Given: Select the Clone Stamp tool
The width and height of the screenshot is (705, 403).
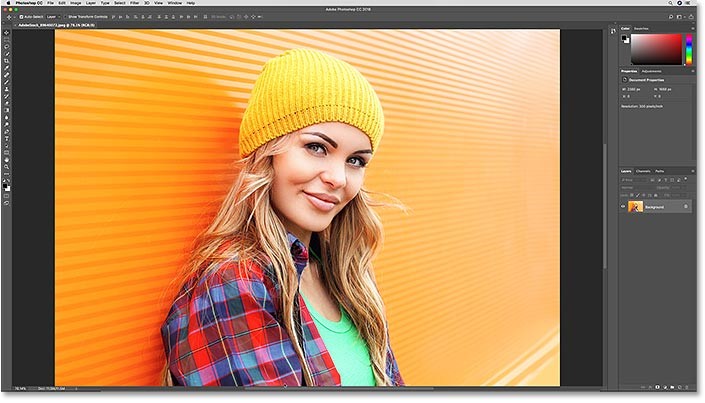Looking at the screenshot, I should coord(6,89).
